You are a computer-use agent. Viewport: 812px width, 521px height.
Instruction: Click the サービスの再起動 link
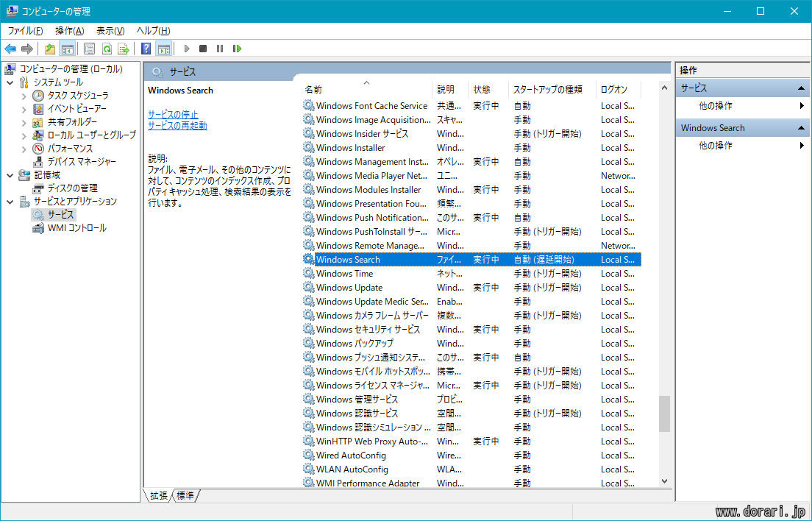(178, 125)
